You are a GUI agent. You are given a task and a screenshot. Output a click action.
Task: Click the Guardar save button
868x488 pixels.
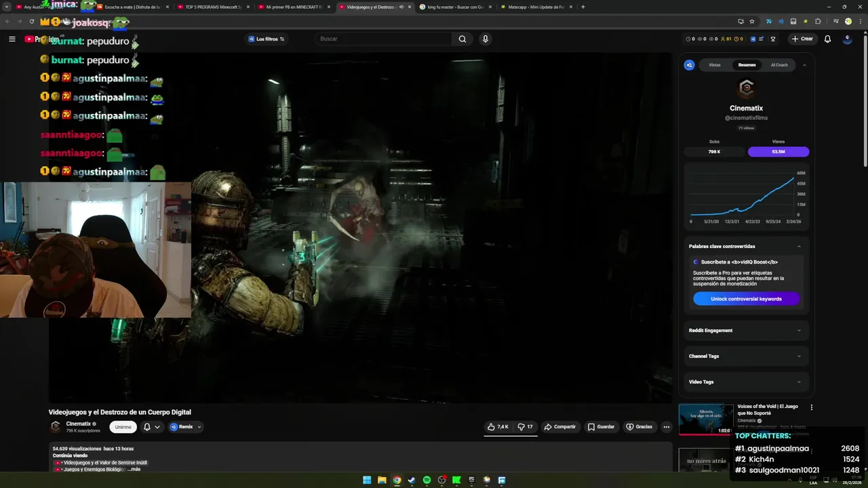click(601, 427)
